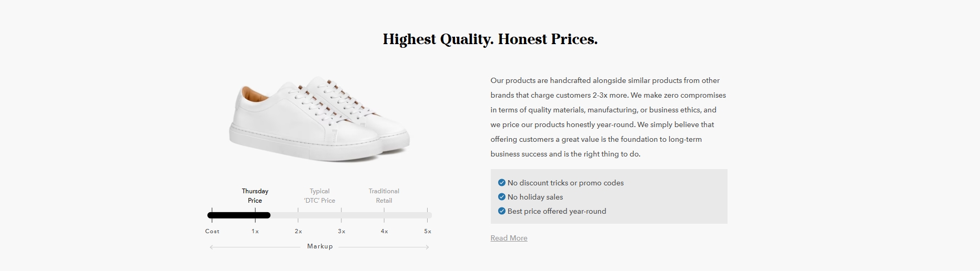980x271 pixels.
Task: Click the left arrow of Markup axis
Action: point(211,247)
